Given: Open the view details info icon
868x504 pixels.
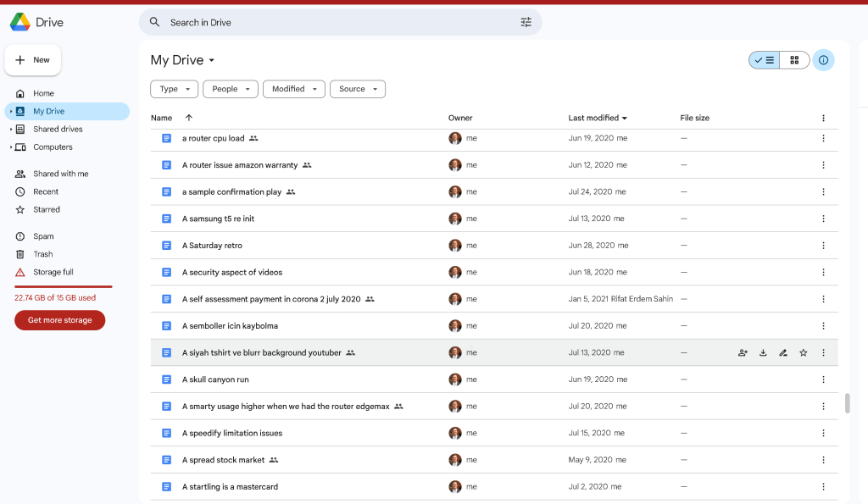Looking at the screenshot, I should pyautogui.click(x=823, y=60).
